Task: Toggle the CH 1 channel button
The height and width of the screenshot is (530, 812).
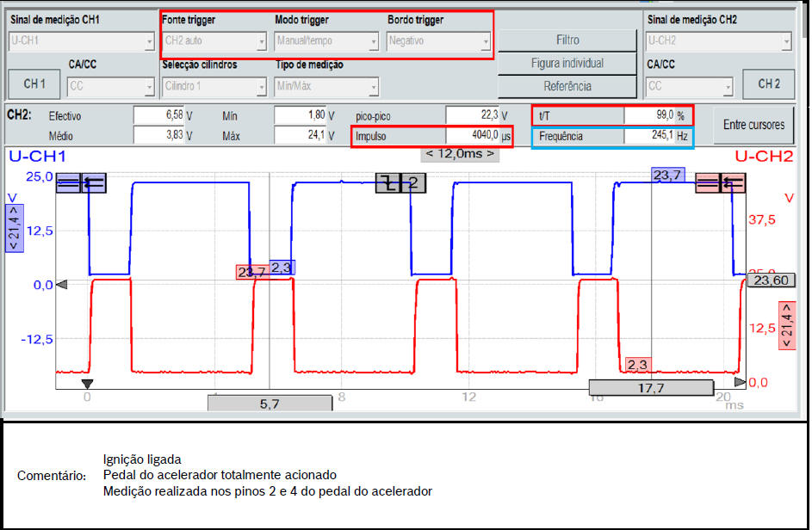Action: [x=34, y=84]
